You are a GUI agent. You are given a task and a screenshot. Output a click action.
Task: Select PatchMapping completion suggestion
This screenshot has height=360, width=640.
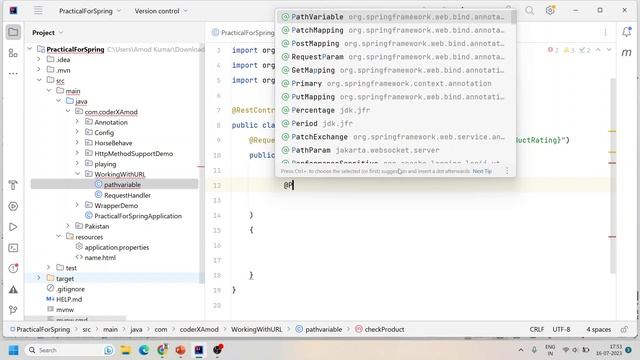tap(393, 30)
